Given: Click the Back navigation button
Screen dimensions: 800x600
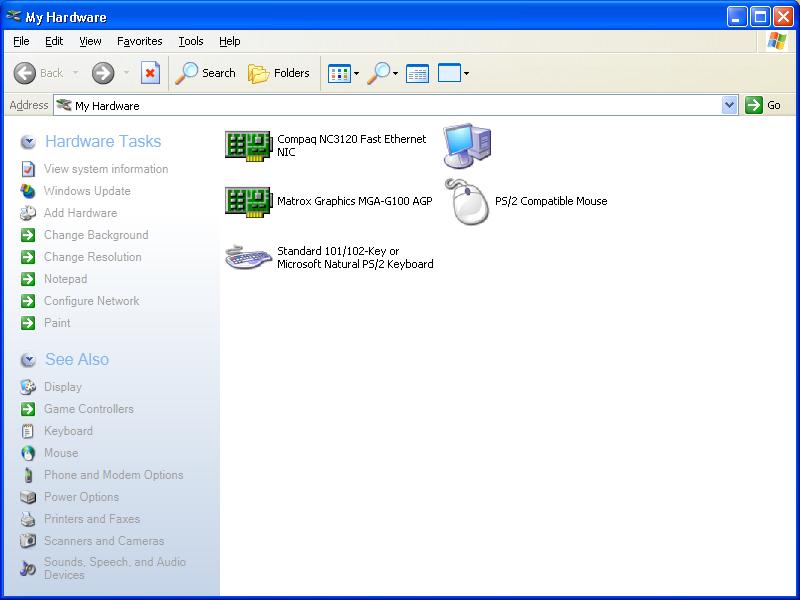Looking at the screenshot, I should [39, 73].
